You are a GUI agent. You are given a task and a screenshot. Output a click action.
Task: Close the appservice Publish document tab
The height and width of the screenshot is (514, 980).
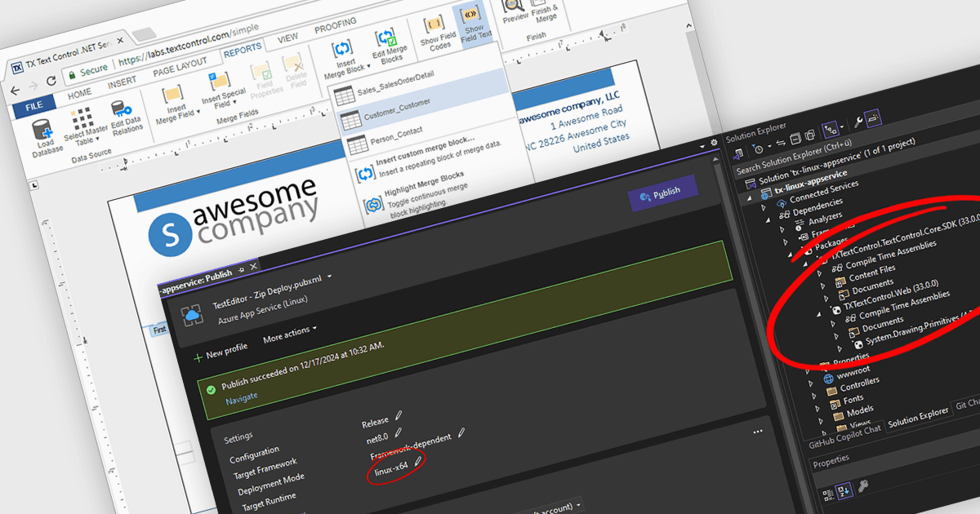[254, 267]
